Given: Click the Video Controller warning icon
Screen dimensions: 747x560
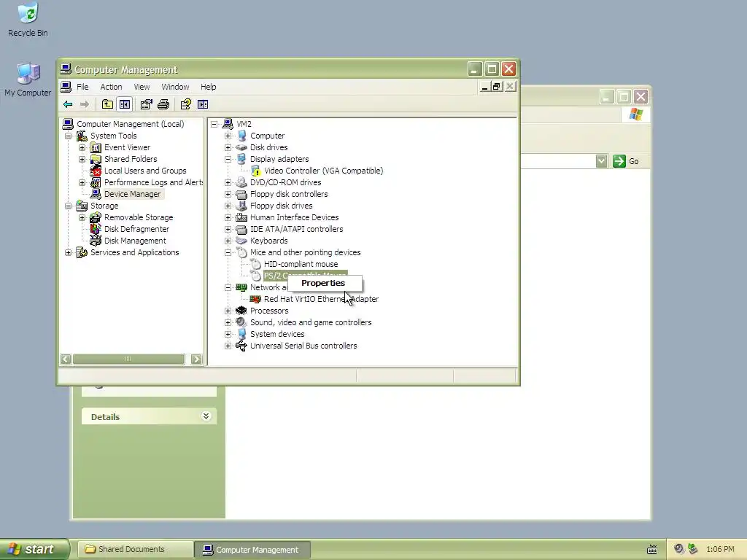Looking at the screenshot, I should pyautogui.click(x=256, y=171).
